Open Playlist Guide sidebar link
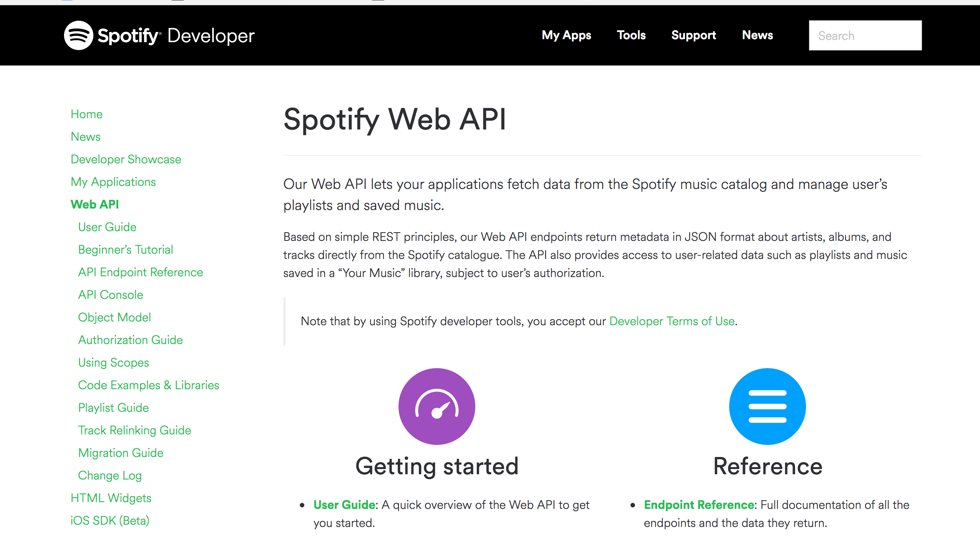This screenshot has width=980, height=536. tap(113, 408)
